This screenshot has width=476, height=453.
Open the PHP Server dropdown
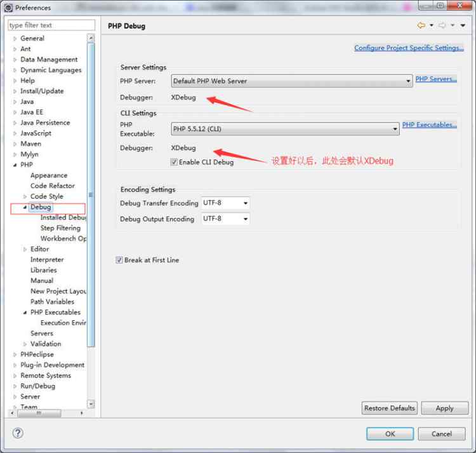click(x=292, y=81)
